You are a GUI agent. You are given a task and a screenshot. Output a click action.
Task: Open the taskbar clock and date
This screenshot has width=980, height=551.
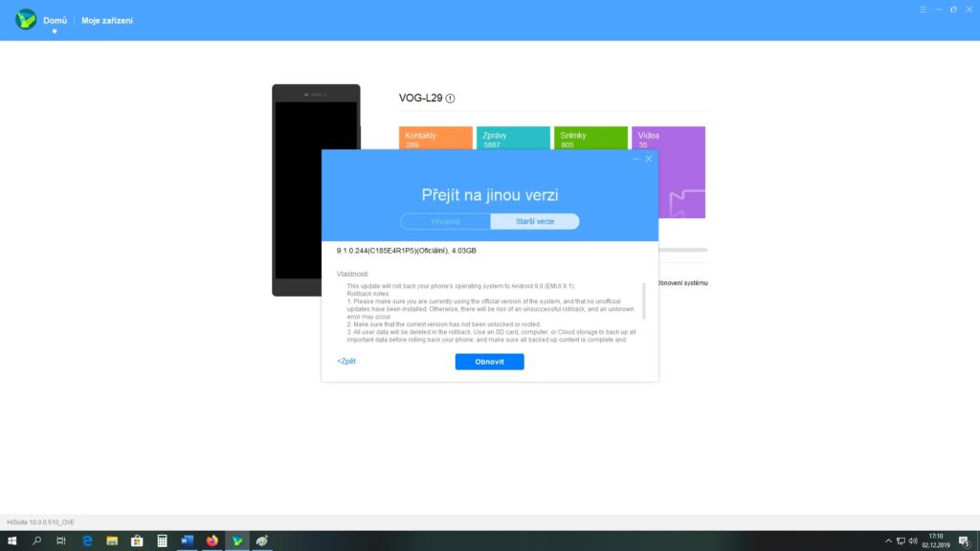point(936,541)
